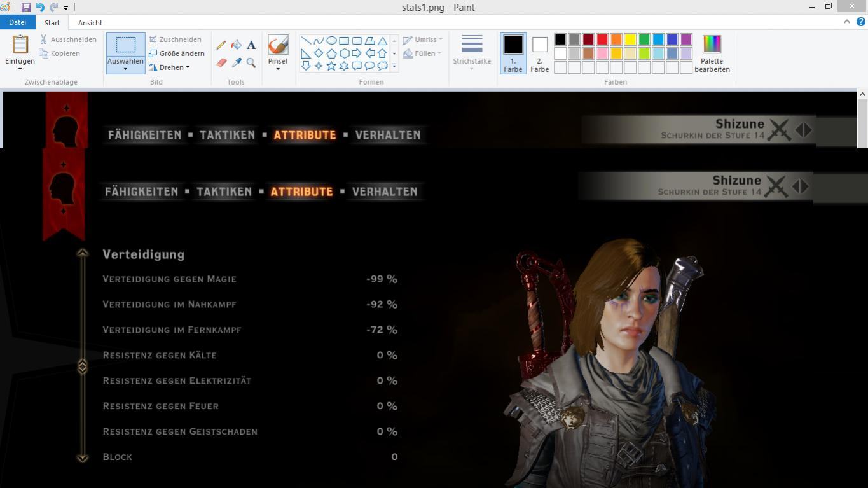Activate 2. Farbe color slot
868x488 pixels.
point(539,53)
